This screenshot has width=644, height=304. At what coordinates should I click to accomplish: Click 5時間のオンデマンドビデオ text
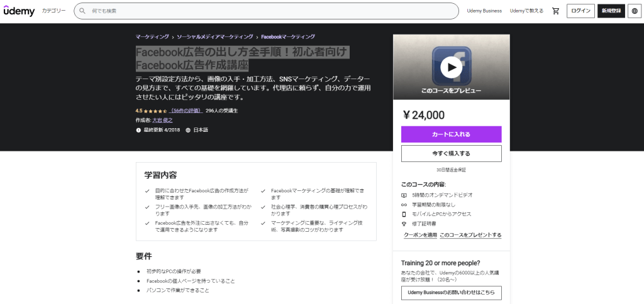(442, 195)
